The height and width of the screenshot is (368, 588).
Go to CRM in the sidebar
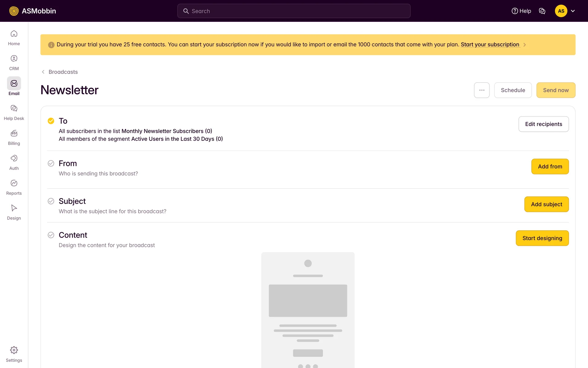14,59
